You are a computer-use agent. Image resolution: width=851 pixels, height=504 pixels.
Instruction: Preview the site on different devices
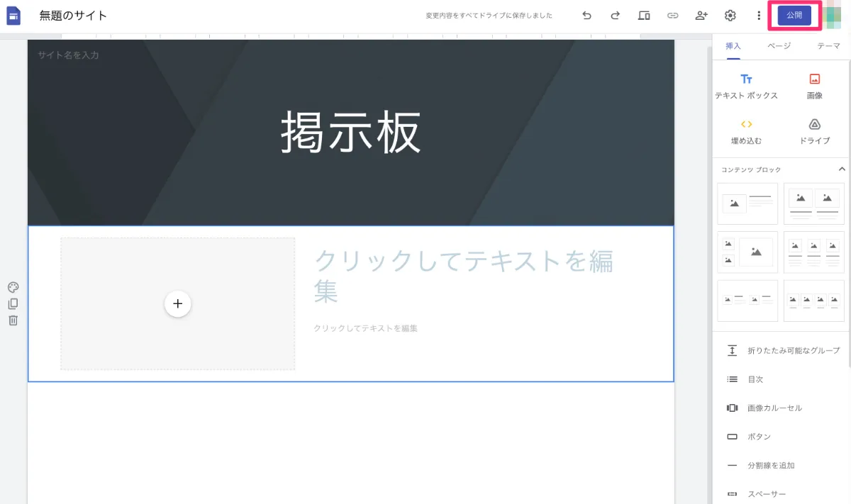644,15
